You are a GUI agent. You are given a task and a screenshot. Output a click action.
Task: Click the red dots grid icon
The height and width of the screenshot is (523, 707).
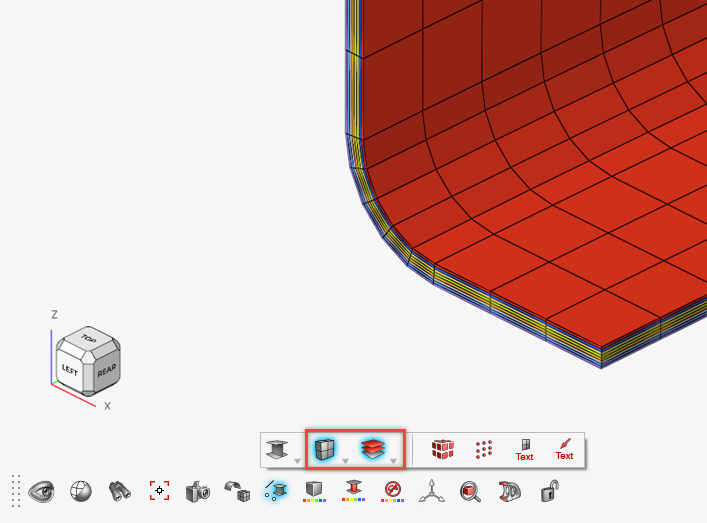485,450
